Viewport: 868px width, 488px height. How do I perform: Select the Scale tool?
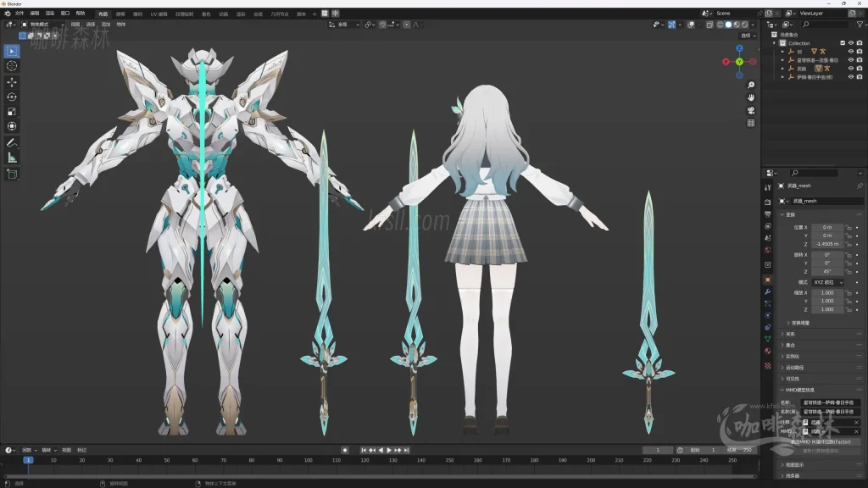tap(12, 112)
